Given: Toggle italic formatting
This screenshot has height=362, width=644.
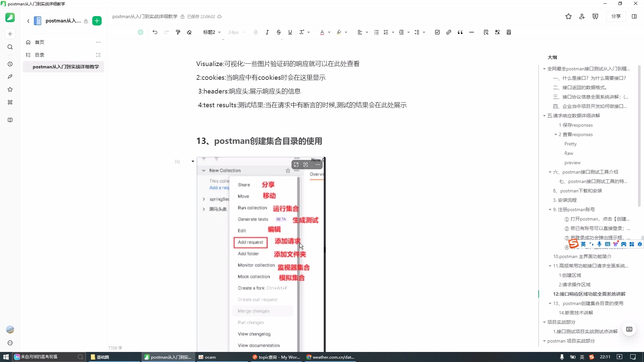Looking at the screenshot, I should 267,32.
